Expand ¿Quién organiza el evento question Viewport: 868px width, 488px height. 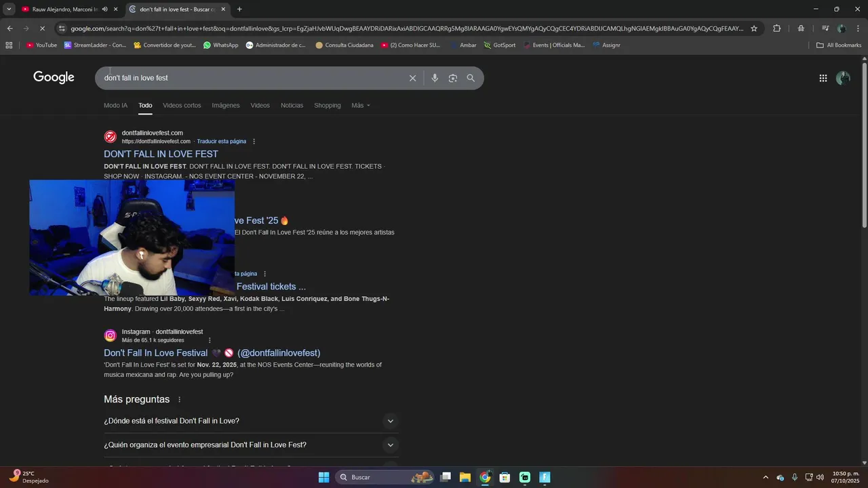tap(251, 445)
